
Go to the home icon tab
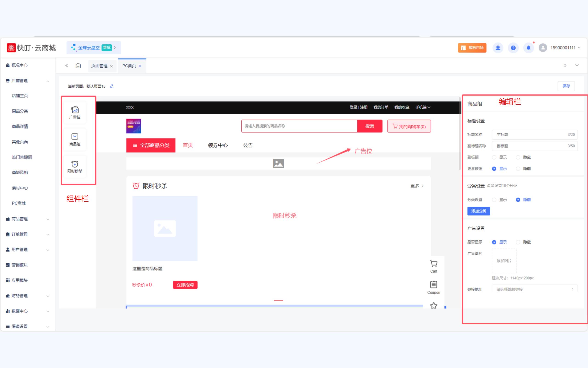click(x=78, y=66)
